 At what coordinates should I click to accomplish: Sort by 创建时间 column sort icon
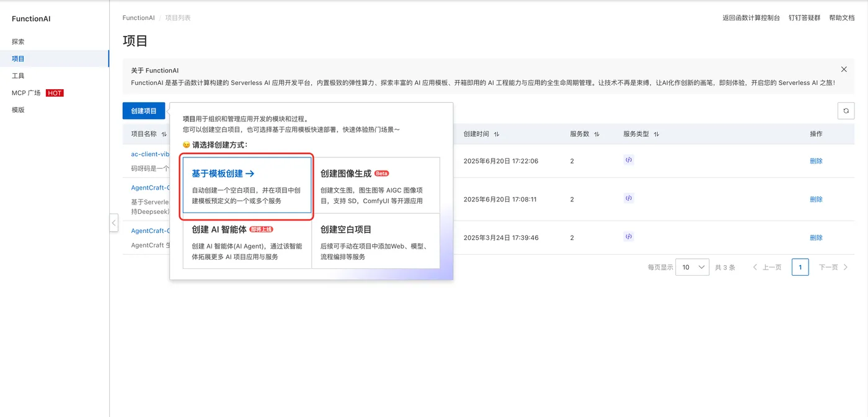coord(497,134)
